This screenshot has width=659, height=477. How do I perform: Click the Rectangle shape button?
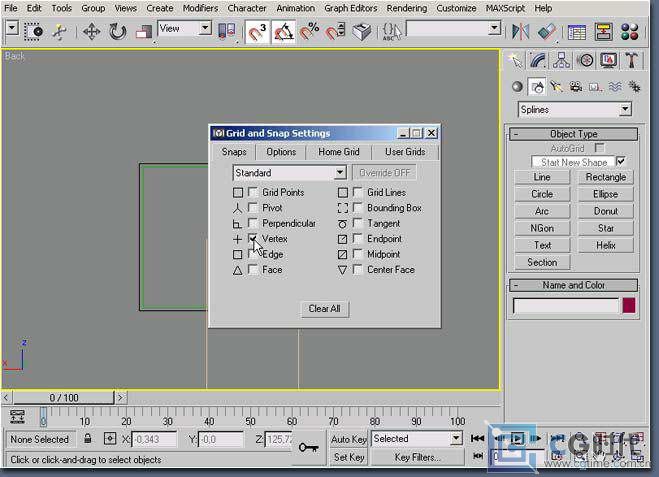(606, 177)
